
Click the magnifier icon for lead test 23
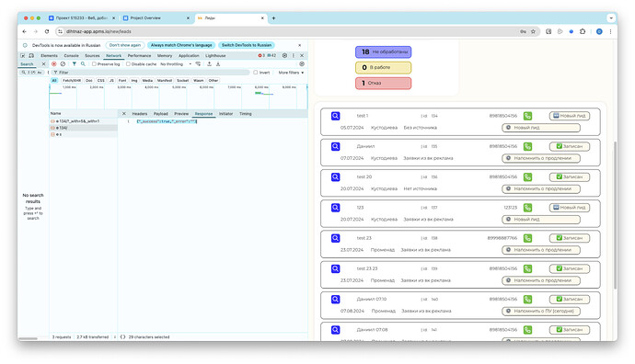click(x=335, y=238)
